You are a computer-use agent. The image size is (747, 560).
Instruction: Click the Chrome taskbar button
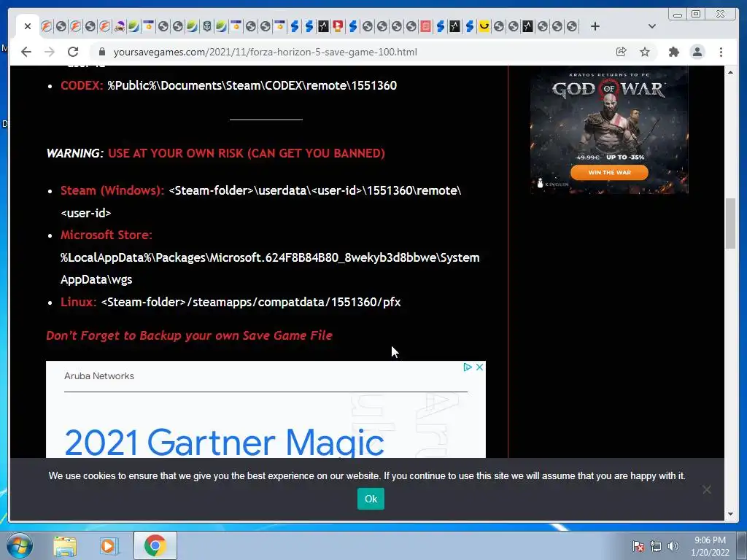155,545
